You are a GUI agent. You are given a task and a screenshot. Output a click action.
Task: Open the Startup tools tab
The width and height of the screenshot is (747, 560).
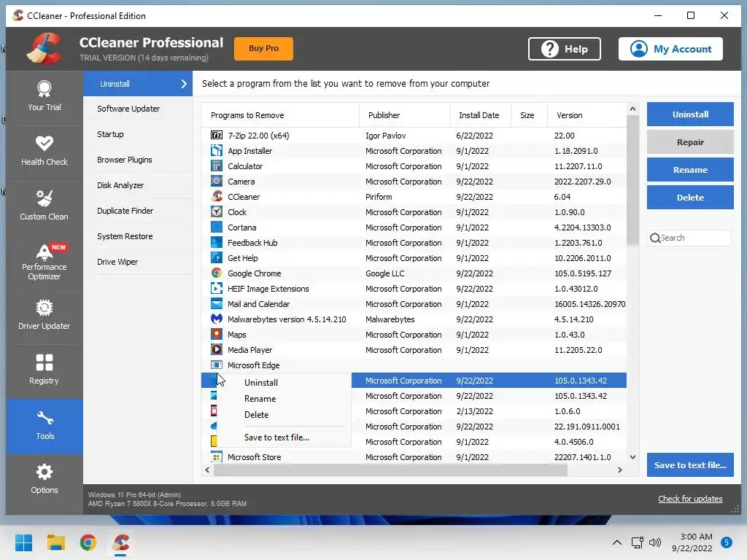click(x=138, y=134)
